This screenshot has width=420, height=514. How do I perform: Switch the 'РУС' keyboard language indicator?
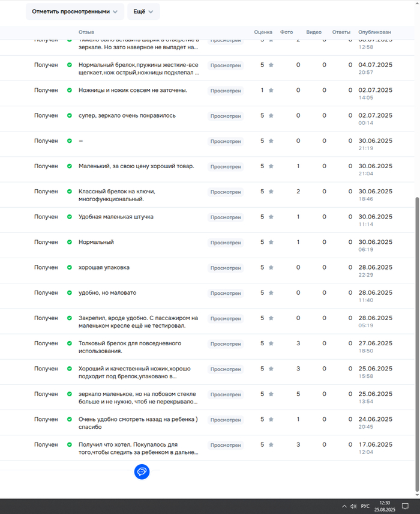tap(365, 506)
